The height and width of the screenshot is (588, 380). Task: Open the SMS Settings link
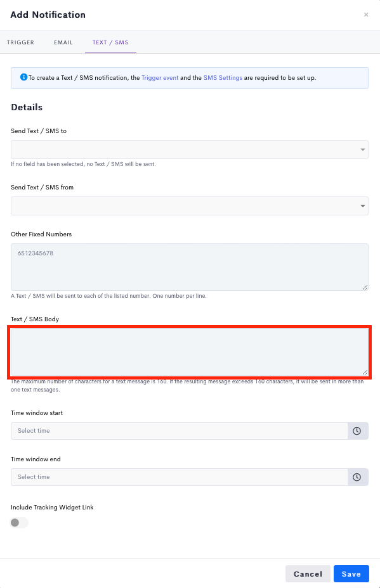[x=223, y=78]
